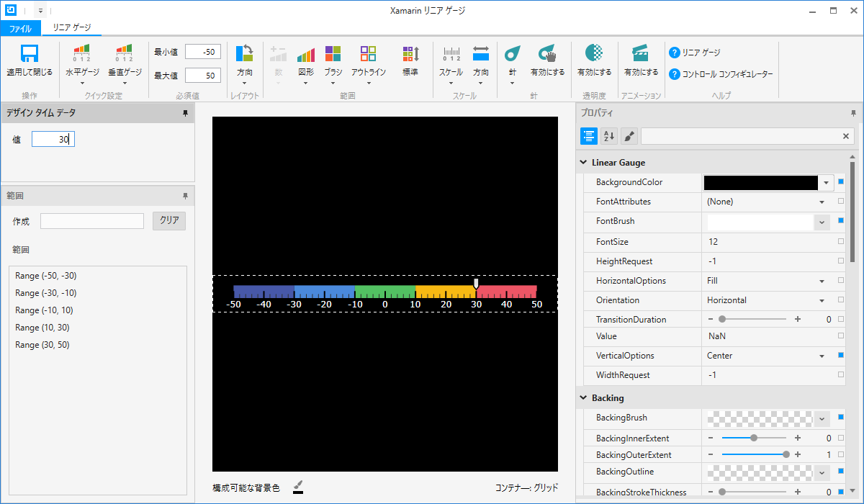
Task: Collapse the Linear Gauge section
Action: pyautogui.click(x=583, y=163)
